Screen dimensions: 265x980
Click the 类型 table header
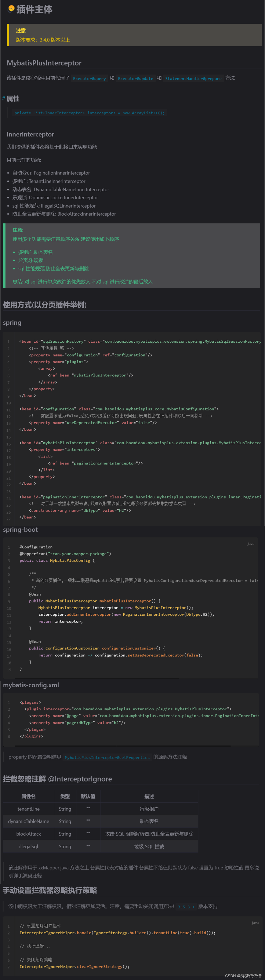pyautogui.click(x=65, y=796)
